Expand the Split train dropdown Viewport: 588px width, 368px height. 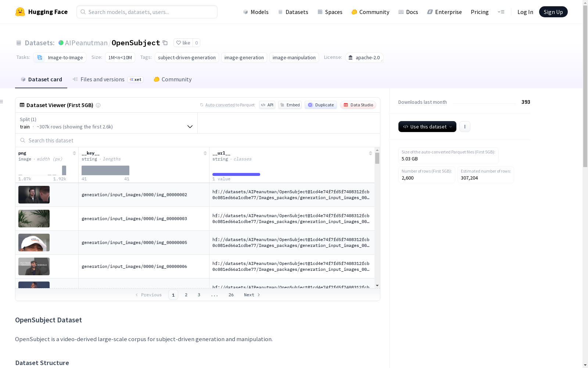tap(107, 123)
